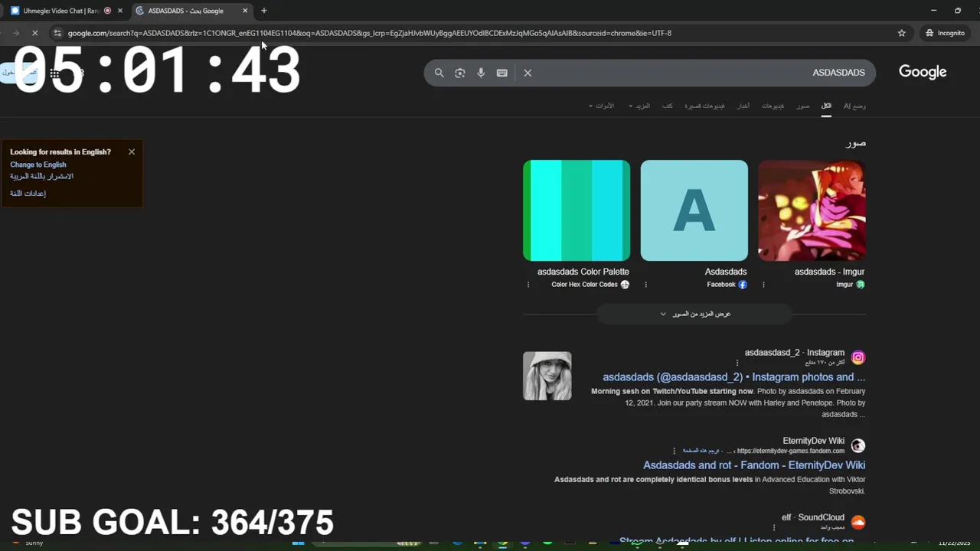Image resolution: width=980 pixels, height=551 pixels.
Task: Open 'إعدادات اللغة' language settings link
Action: pos(28,194)
